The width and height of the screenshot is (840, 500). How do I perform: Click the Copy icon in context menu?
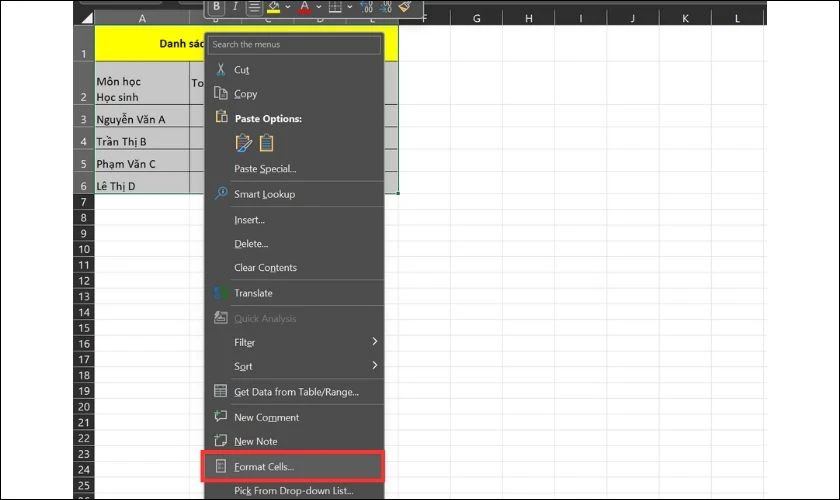221,94
